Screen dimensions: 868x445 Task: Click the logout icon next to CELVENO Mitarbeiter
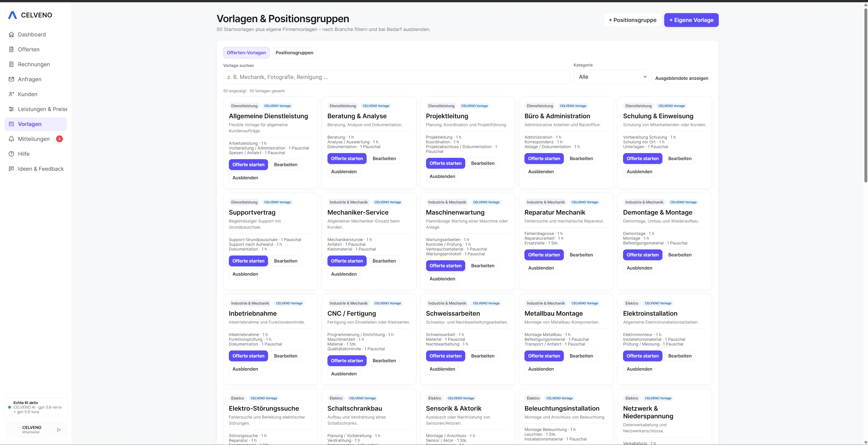click(59, 430)
